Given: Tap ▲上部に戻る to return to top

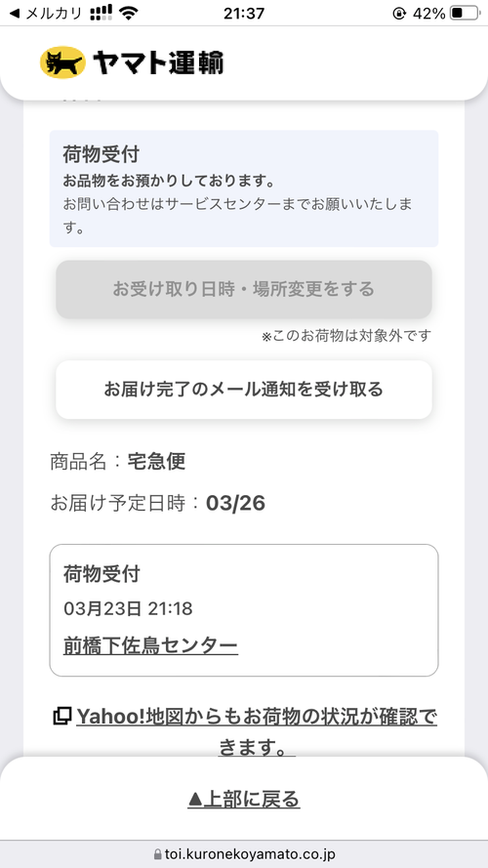Looking at the screenshot, I should click(x=244, y=800).
